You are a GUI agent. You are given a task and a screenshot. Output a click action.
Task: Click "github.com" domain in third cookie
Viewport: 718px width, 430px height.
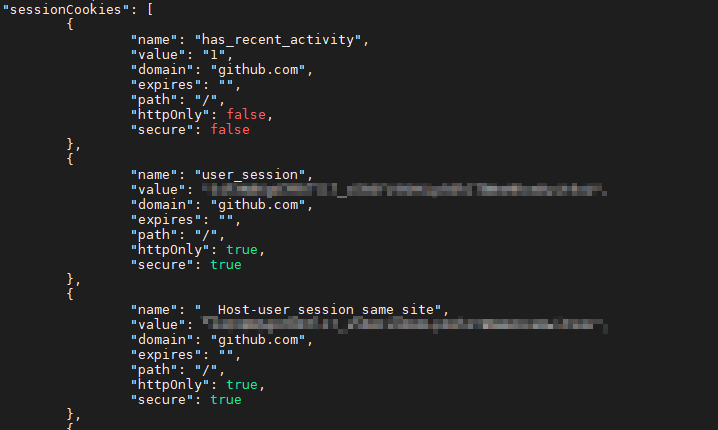tap(258, 340)
